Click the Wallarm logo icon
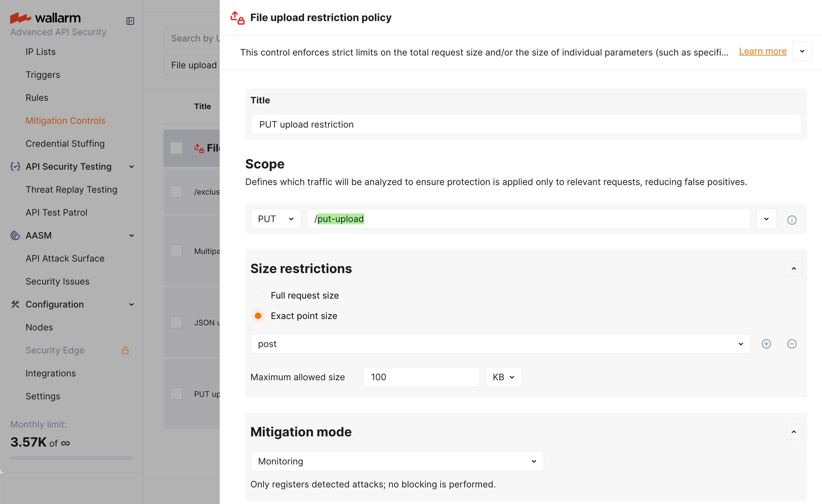This screenshot has width=822, height=504. coord(21,18)
